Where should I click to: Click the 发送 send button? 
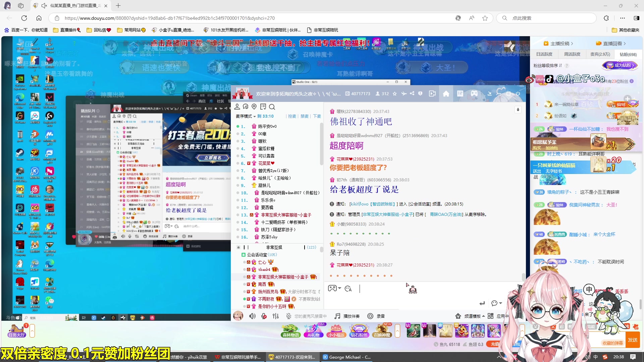coord(633,340)
